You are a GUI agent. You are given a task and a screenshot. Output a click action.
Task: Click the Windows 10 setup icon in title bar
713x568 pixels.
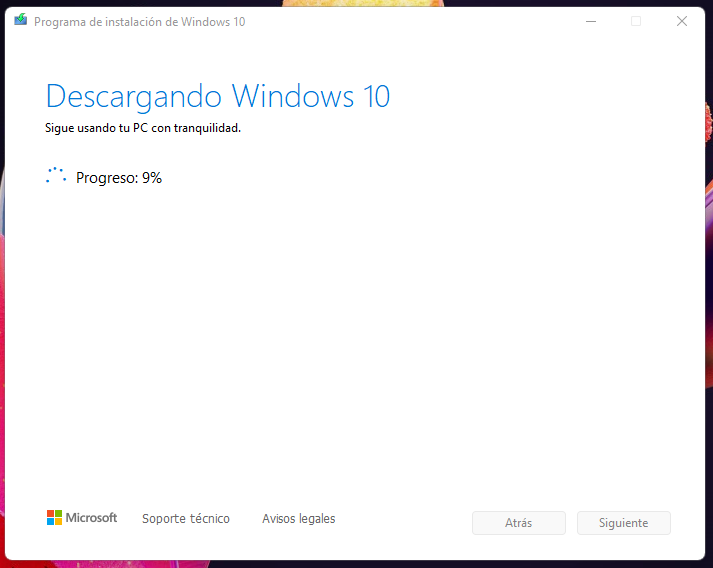tap(20, 20)
